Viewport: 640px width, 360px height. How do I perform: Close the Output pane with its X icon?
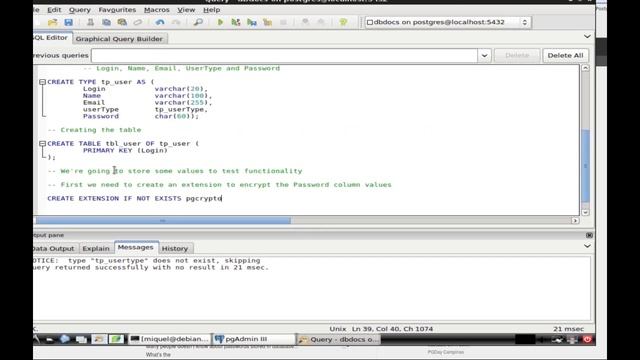pyautogui.click(x=589, y=235)
